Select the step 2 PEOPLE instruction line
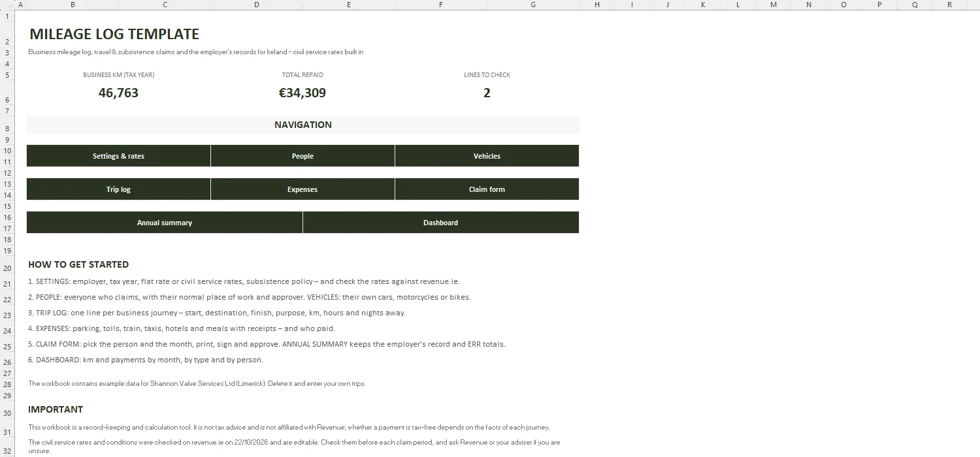 [x=250, y=297]
